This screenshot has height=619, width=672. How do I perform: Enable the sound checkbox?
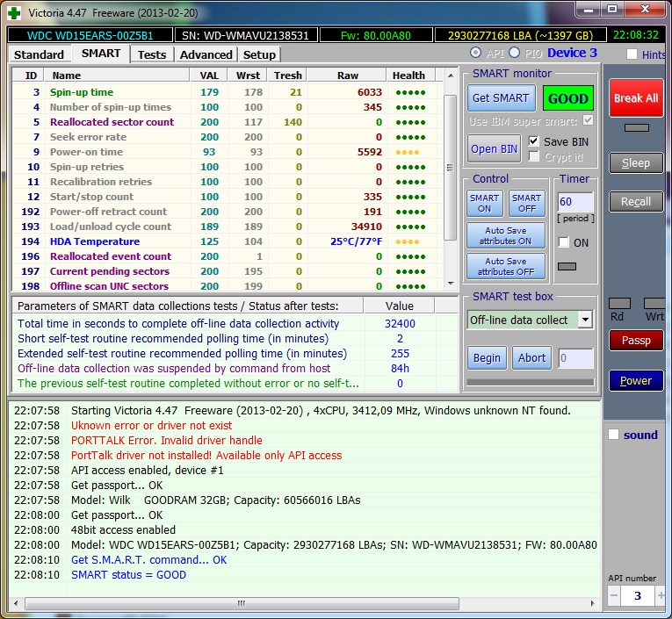pyautogui.click(x=614, y=435)
